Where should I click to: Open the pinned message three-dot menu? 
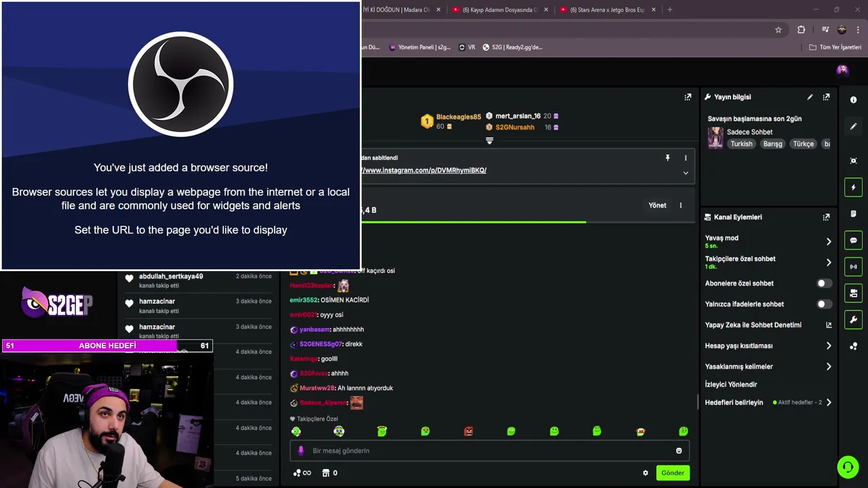coord(686,158)
